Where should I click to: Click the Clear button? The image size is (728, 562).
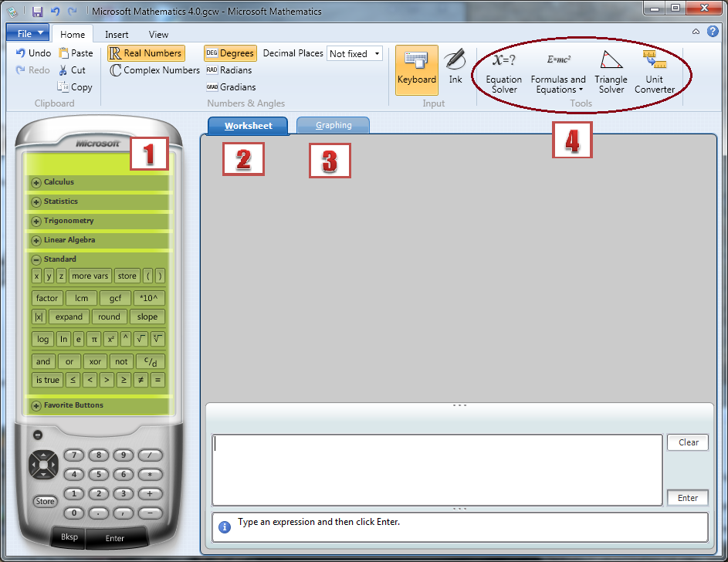[688, 442]
